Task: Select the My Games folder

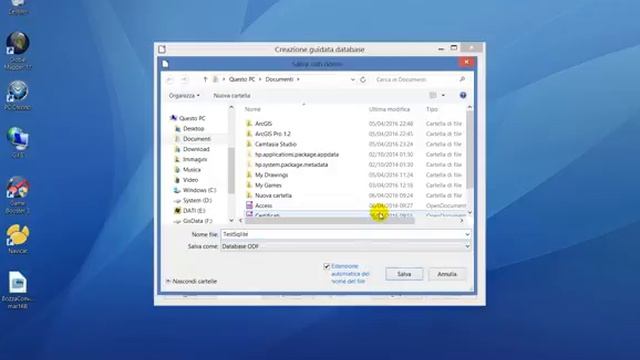Action: pos(268,185)
